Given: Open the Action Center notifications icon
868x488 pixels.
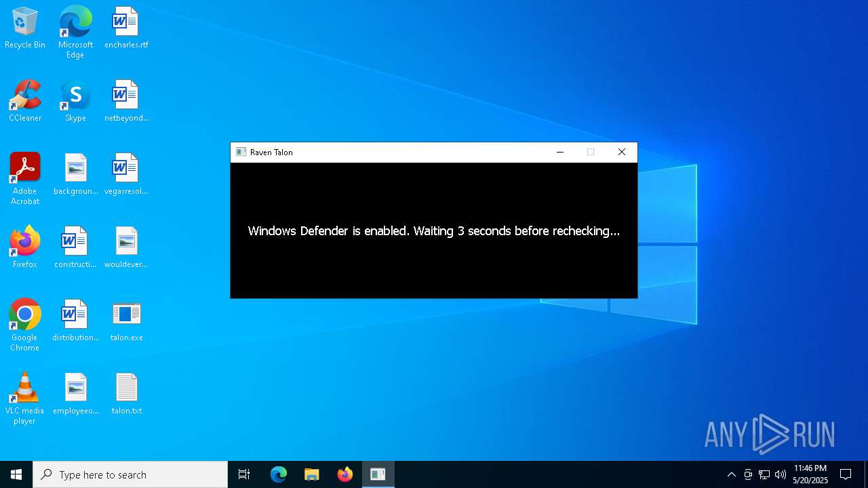Looking at the screenshot, I should pyautogui.click(x=846, y=474).
